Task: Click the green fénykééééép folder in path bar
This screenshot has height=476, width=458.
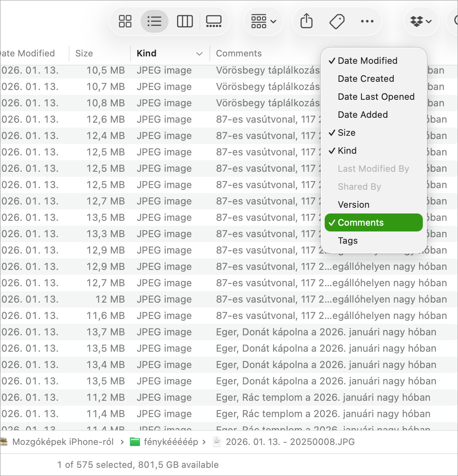Action: [x=164, y=442]
